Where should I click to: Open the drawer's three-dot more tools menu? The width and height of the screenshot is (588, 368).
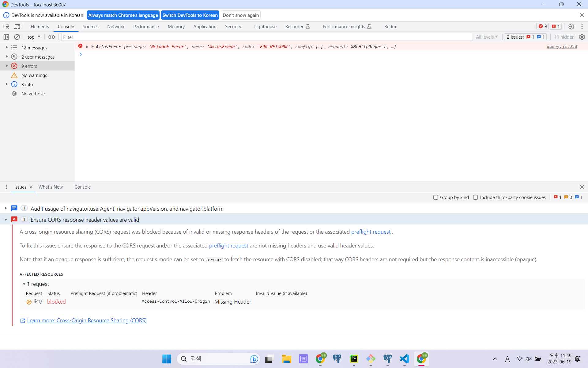pyautogui.click(x=6, y=187)
